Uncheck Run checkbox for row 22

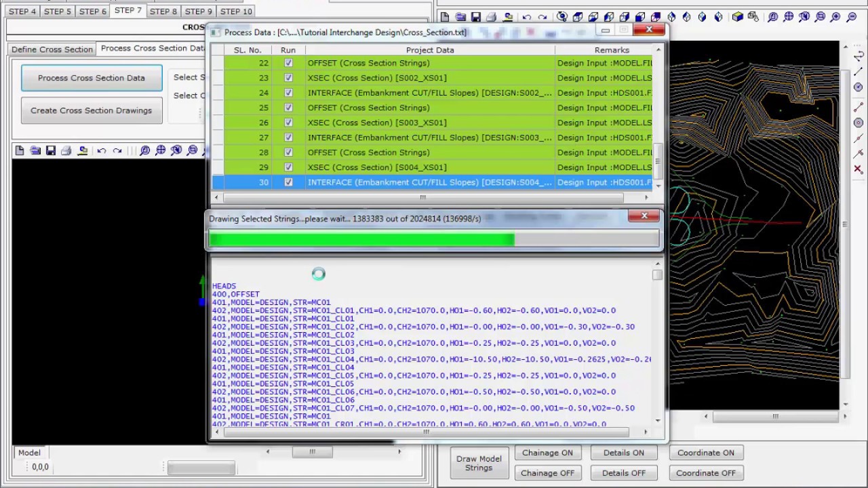click(x=288, y=63)
